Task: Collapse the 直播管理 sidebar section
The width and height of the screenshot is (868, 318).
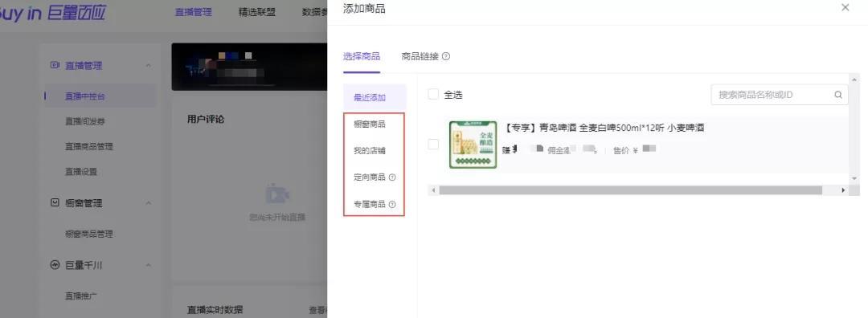Action: tap(149, 65)
